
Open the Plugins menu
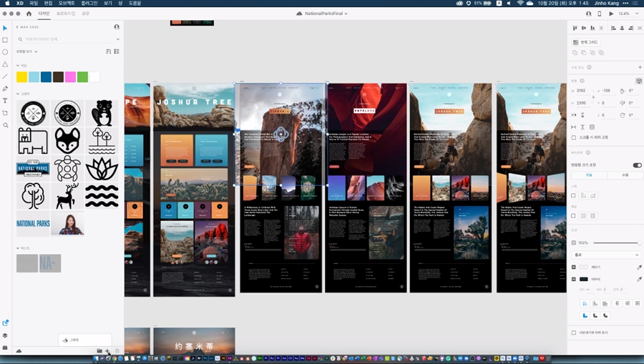(89, 3)
